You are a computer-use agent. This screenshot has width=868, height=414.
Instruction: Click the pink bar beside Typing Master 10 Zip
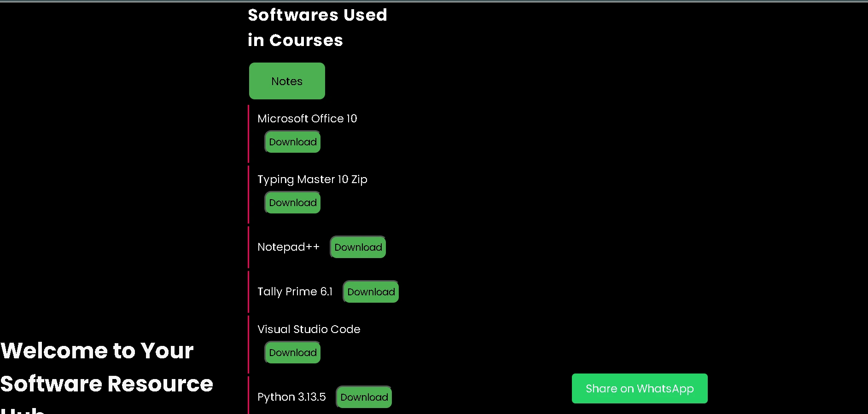(x=249, y=195)
